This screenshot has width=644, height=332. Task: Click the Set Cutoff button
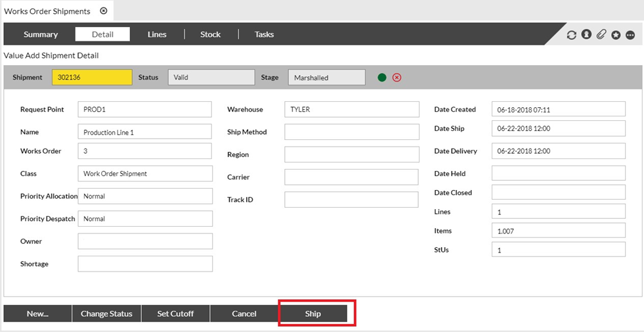pos(175,314)
